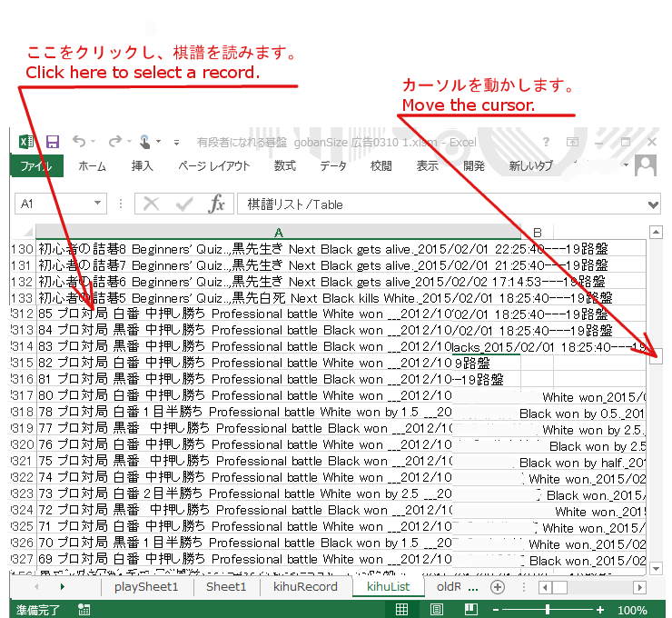Viewport: 672px width, 618px height.
Task: Click macro record icon in status bar
Action: pyautogui.click(x=84, y=611)
